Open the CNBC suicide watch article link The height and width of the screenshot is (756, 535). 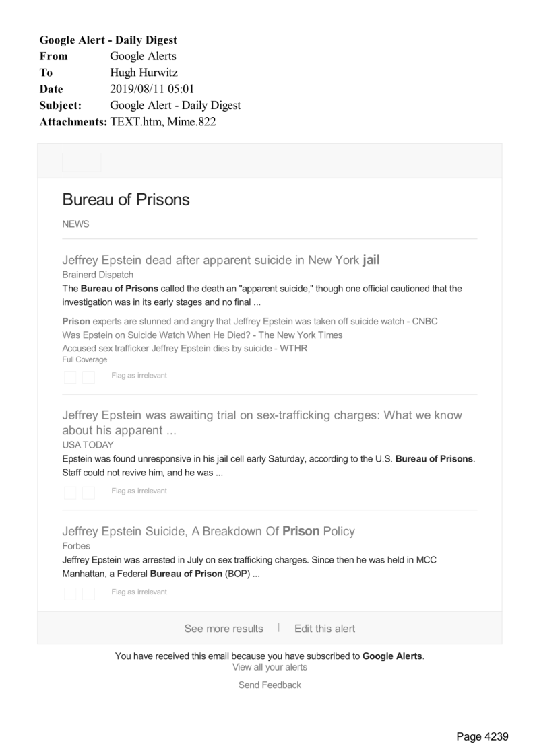(x=250, y=321)
